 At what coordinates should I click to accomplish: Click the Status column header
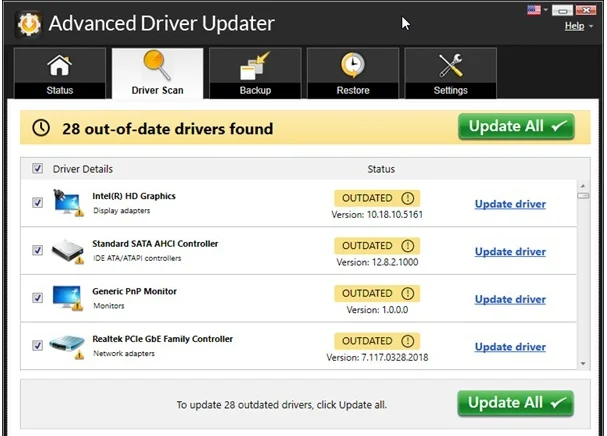tap(381, 169)
